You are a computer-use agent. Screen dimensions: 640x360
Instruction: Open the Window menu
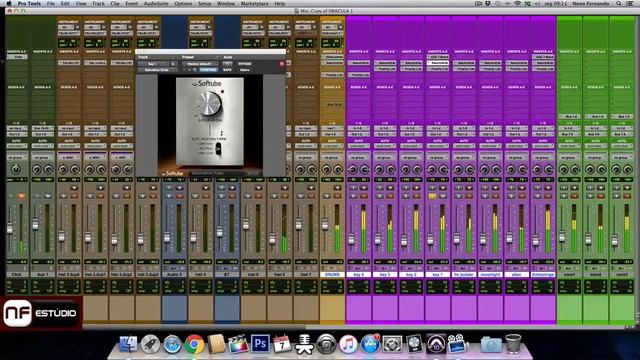point(226,3)
